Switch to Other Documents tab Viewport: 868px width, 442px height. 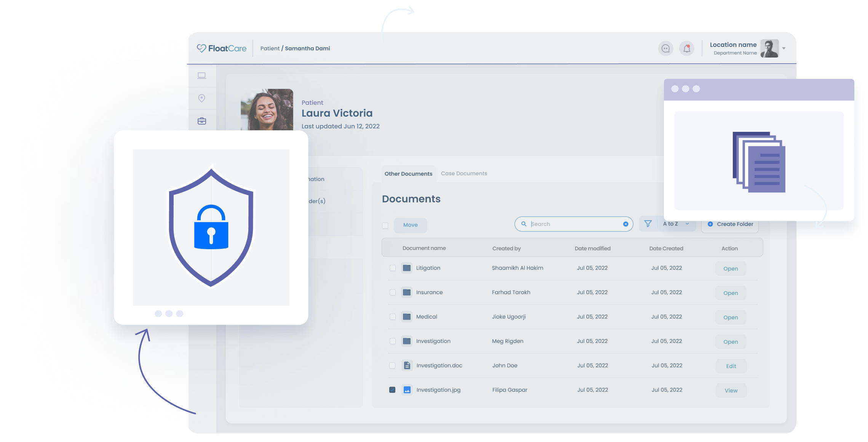[x=408, y=174]
